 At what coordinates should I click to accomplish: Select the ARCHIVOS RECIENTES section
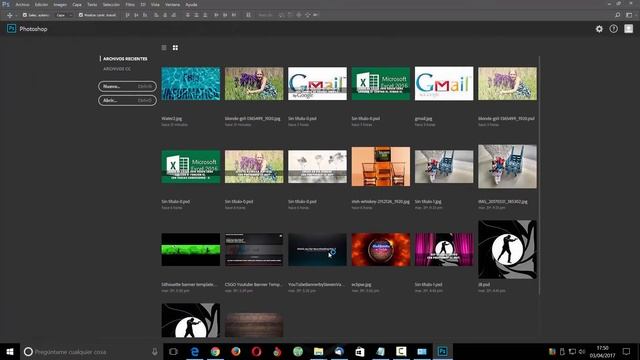125,59
